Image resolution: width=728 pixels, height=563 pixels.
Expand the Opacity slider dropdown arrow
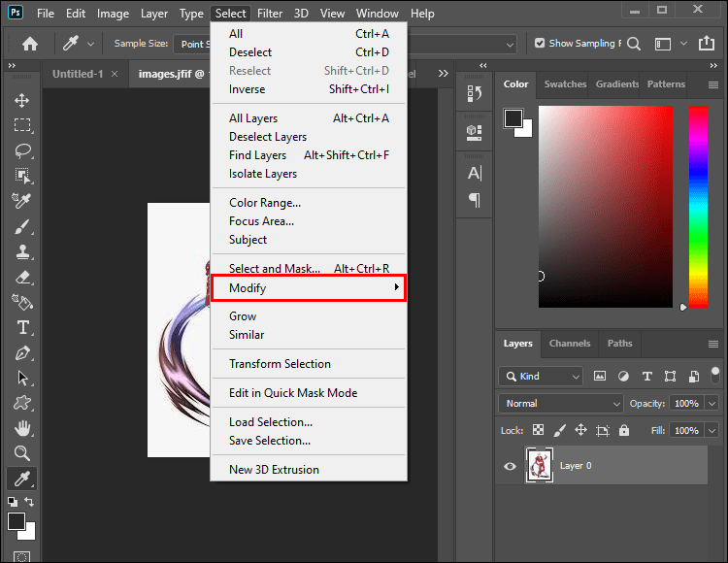point(712,403)
